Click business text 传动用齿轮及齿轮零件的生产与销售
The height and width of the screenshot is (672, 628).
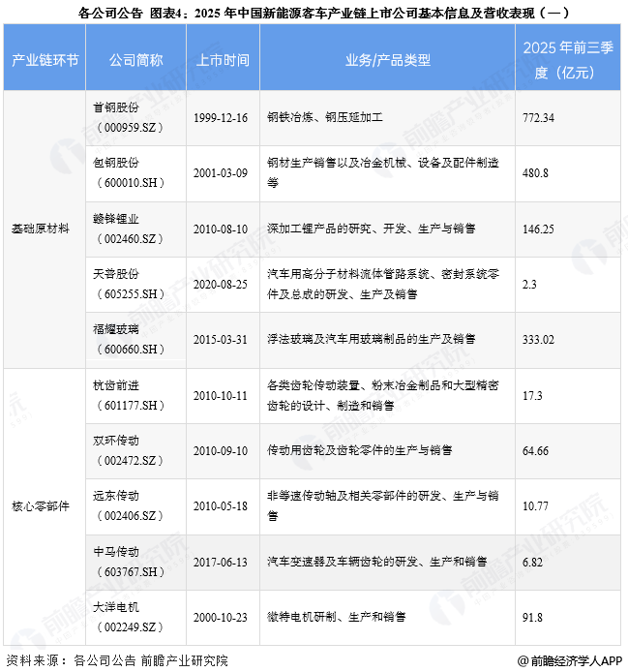[x=360, y=450]
